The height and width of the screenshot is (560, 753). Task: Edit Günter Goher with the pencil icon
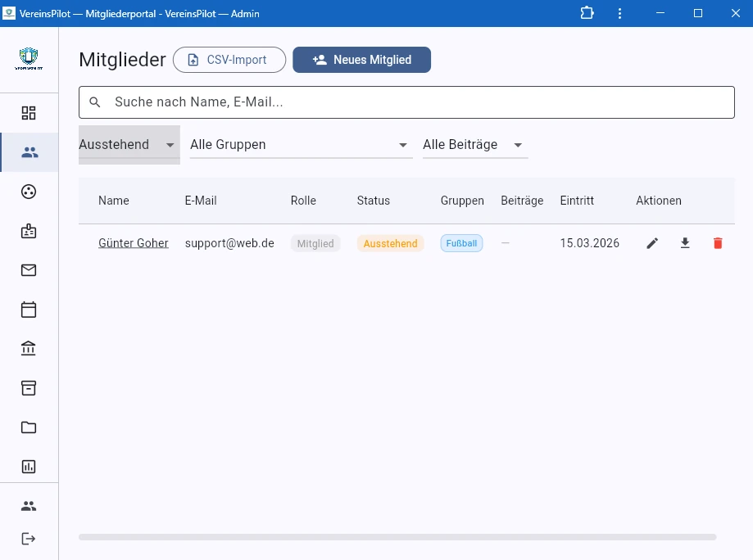pos(652,243)
